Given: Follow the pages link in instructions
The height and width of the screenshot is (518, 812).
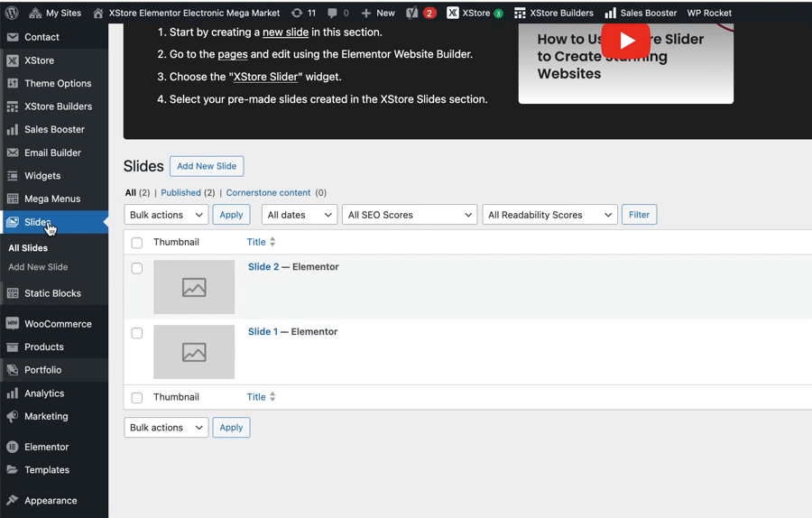Looking at the screenshot, I should tap(233, 54).
